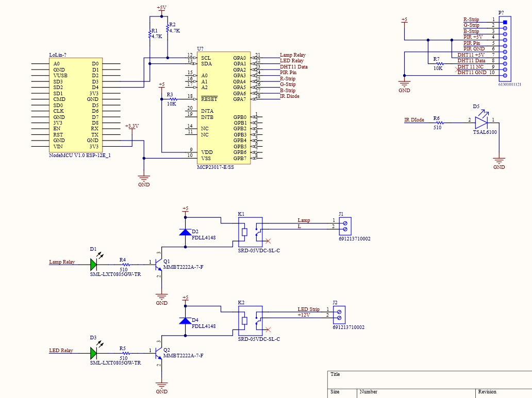
Task: Click the D4 pin on LoLin module
Action: [95, 88]
